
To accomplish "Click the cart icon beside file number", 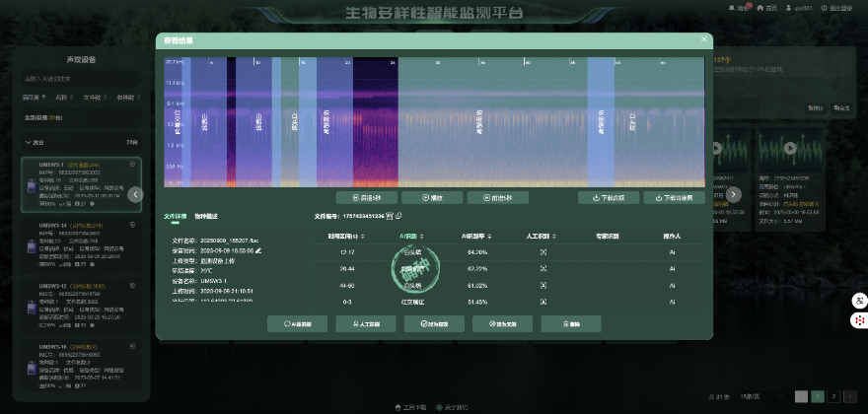I will (389, 215).
